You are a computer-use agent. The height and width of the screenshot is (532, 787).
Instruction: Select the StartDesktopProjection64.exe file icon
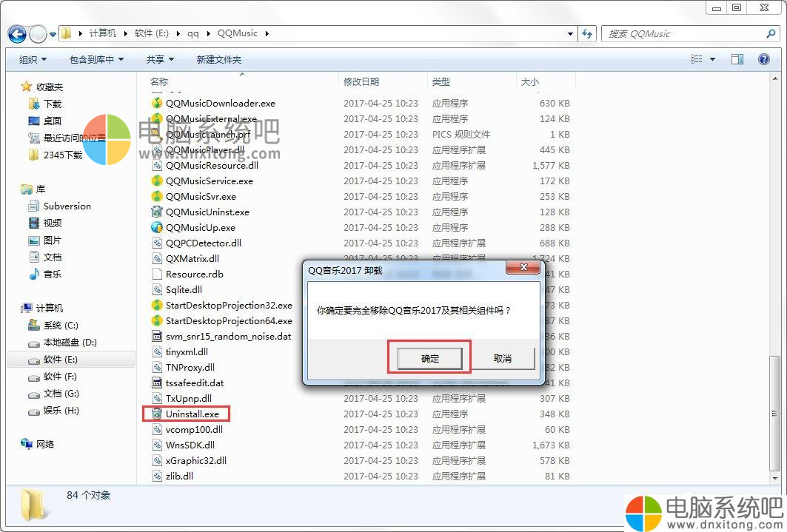click(x=157, y=321)
